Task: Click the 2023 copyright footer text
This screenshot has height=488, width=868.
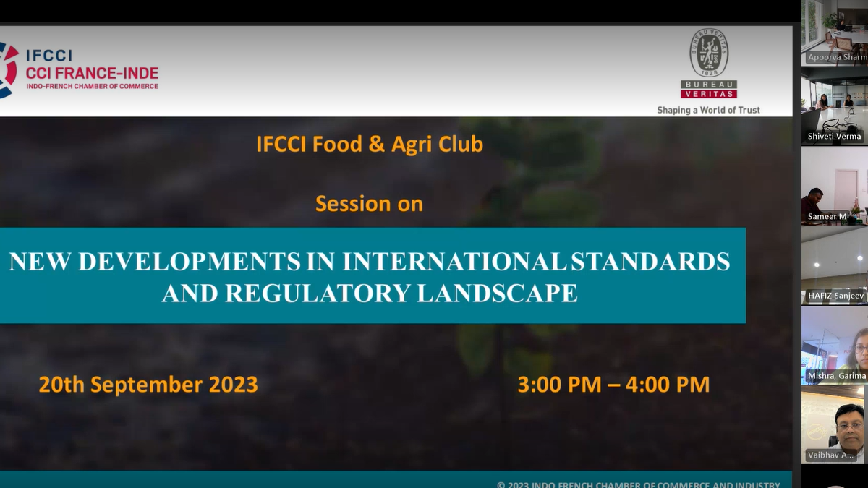Action: 638,484
